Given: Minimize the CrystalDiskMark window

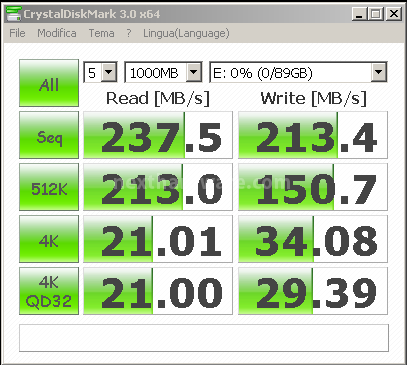Looking at the screenshot, I should click(x=359, y=14).
